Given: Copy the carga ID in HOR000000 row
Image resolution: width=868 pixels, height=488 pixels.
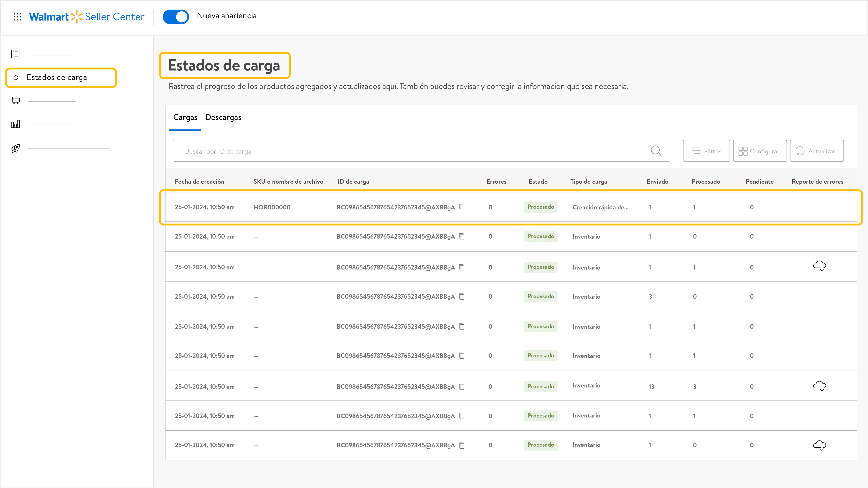Looking at the screenshot, I should (x=462, y=207).
